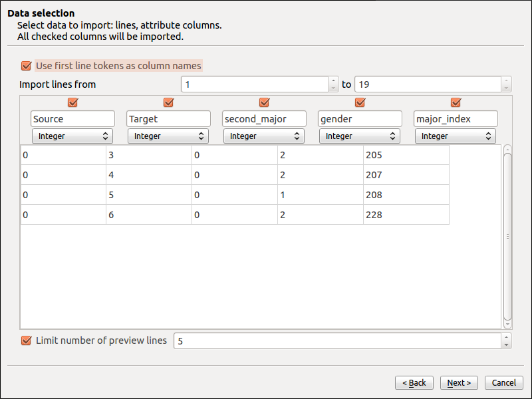The image size is (532, 399).
Task: Uncheck the second_major column checkbox
Action: pyautogui.click(x=264, y=102)
